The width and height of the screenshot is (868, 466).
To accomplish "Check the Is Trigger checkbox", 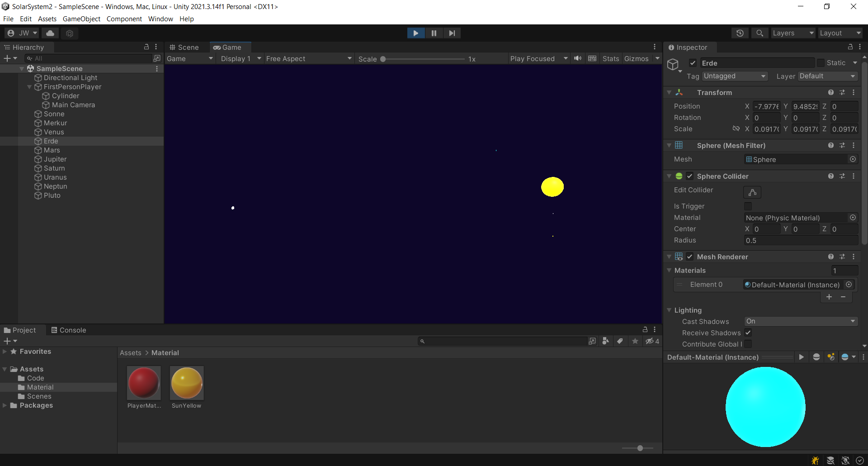I will pyautogui.click(x=748, y=206).
